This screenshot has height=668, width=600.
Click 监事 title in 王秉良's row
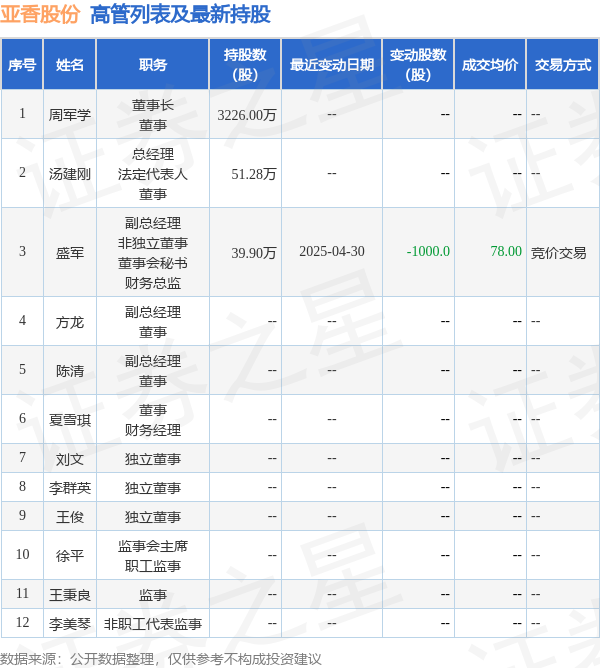153,595
